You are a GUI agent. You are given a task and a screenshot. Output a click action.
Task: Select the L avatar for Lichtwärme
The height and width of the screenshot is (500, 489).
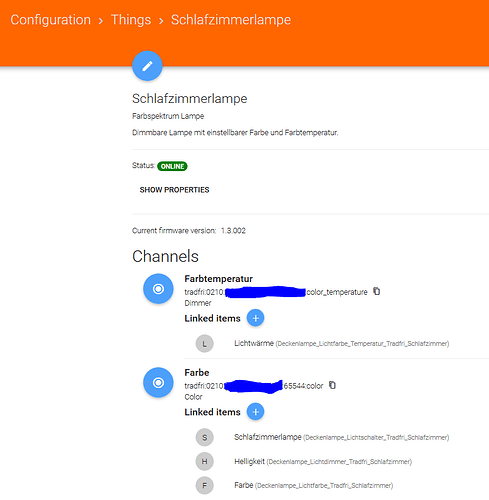[204, 343]
